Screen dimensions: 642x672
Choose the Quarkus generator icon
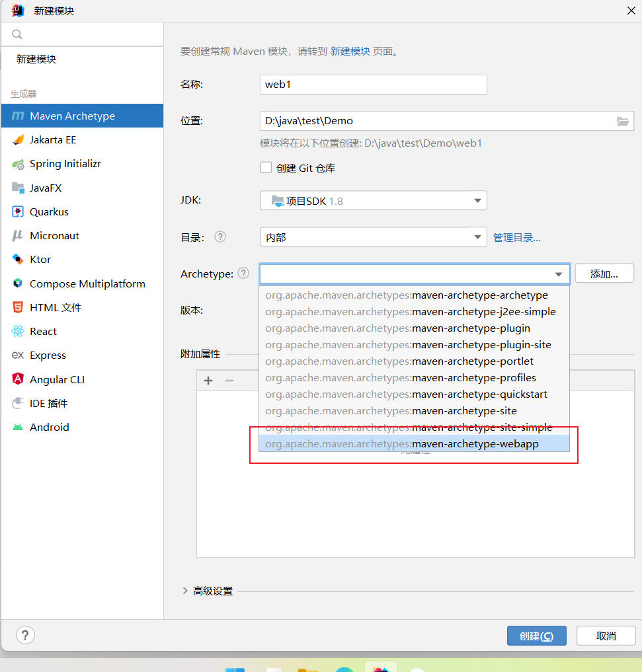point(18,211)
